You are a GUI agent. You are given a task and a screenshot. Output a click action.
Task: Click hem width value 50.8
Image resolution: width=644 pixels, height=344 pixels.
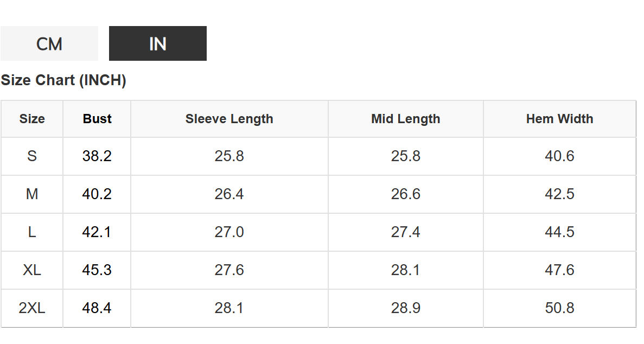pos(560,308)
